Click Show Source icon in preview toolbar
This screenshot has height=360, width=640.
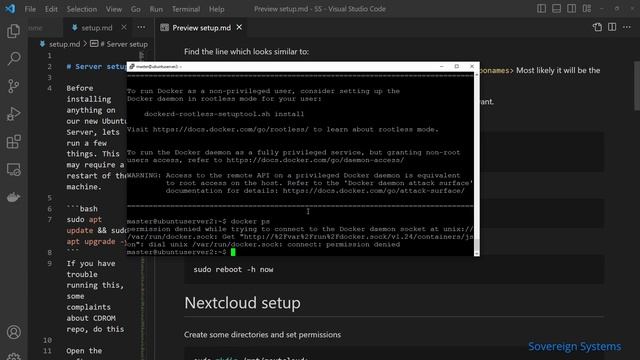pyautogui.click(x=597, y=27)
